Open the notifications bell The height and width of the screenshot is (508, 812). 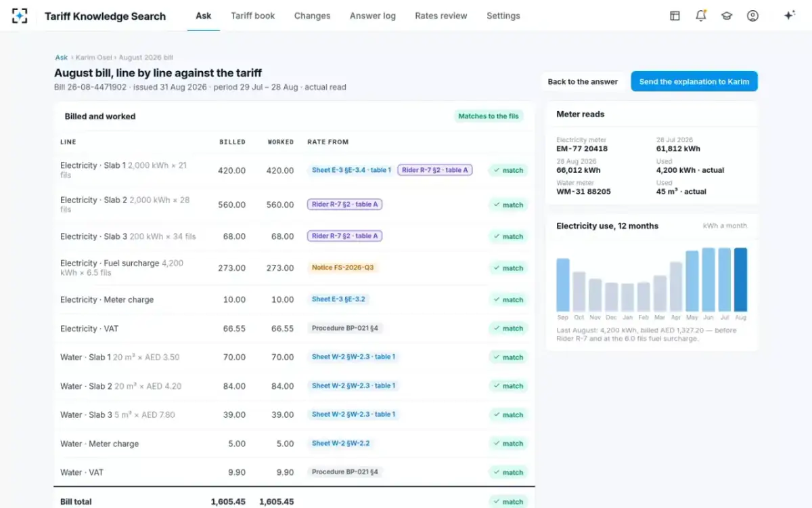point(701,16)
